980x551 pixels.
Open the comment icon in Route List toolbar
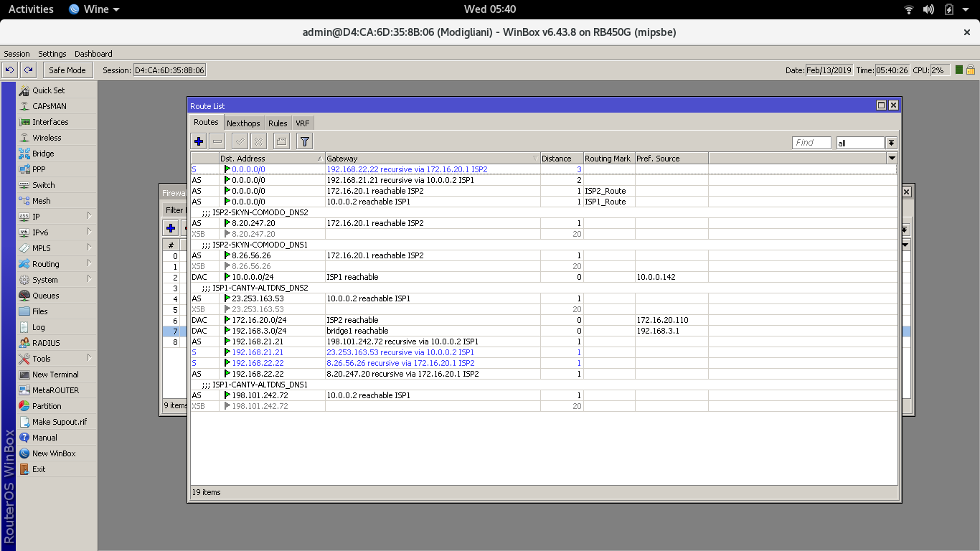click(281, 141)
